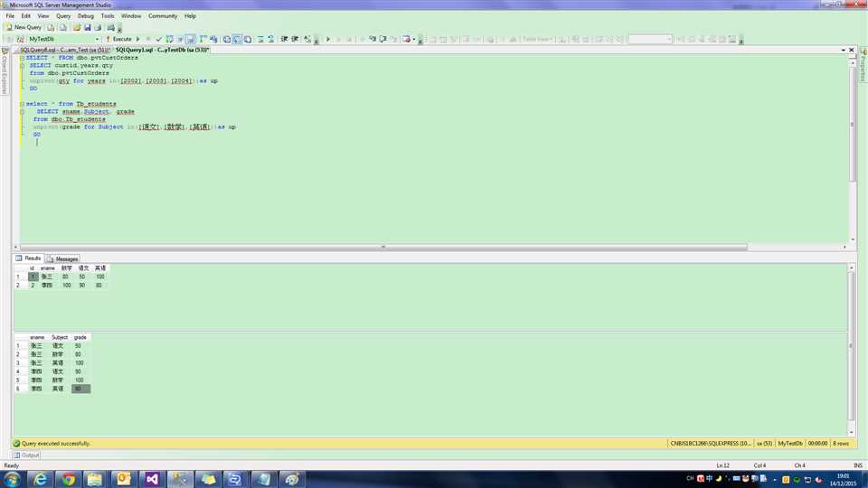Open the Window menu
Screen dimensions: 868x488
click(x=131, y=16)
